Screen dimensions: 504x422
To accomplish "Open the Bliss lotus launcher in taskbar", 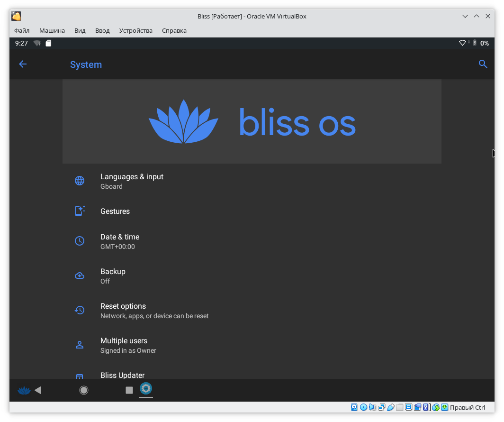I will click(24, 390).
